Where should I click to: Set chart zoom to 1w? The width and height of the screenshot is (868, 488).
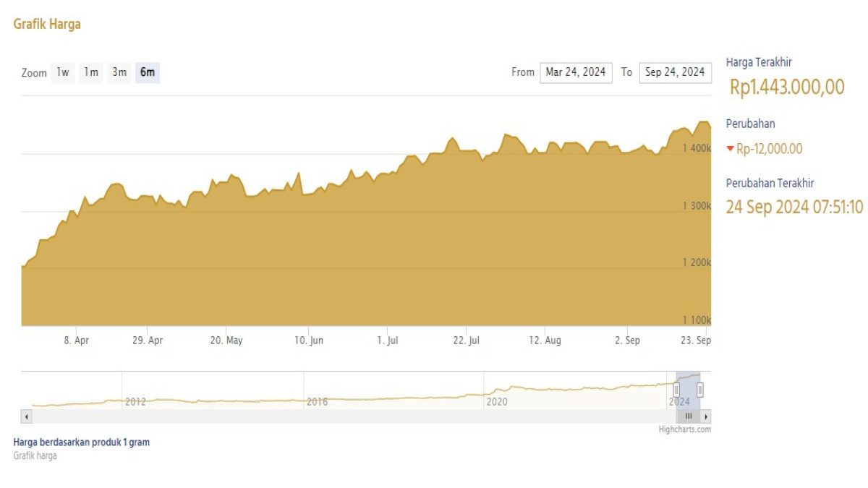click(63, 72)
